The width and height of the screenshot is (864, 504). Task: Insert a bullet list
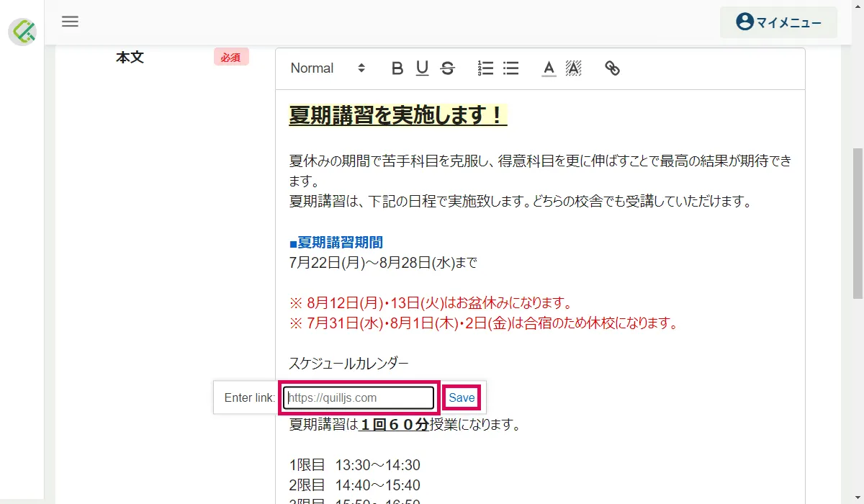pyautogui.click(x=510, y=68)
